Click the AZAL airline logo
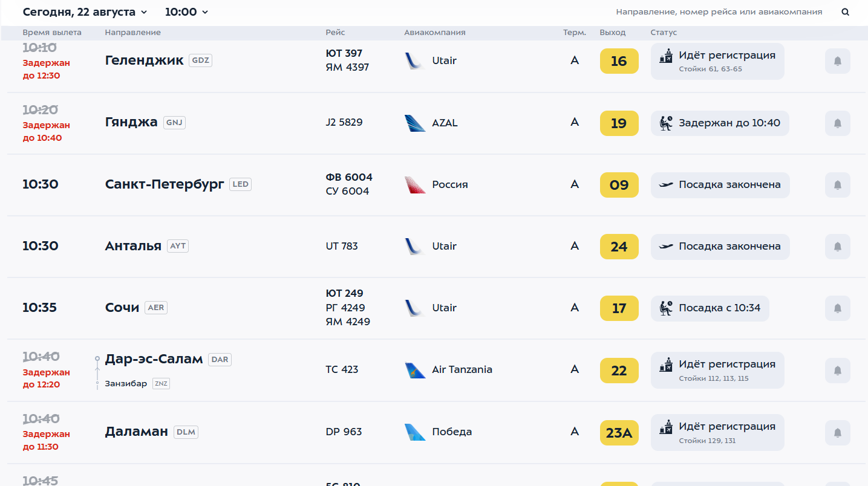 tap(415, 123)
